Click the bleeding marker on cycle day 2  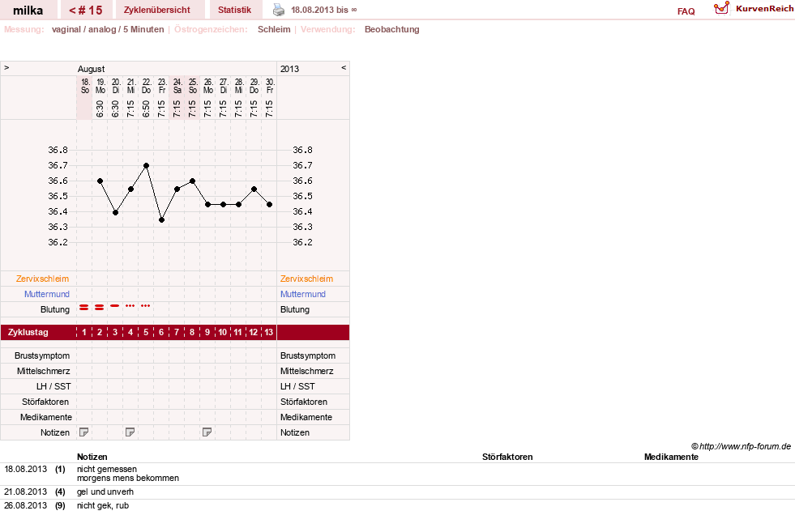[x=100, y=307]
